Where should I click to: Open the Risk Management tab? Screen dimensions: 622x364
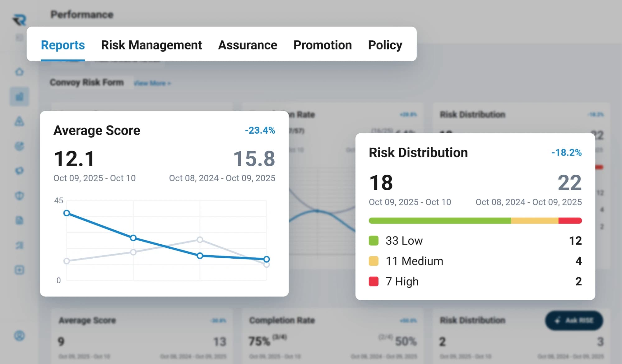click(151, 45)
